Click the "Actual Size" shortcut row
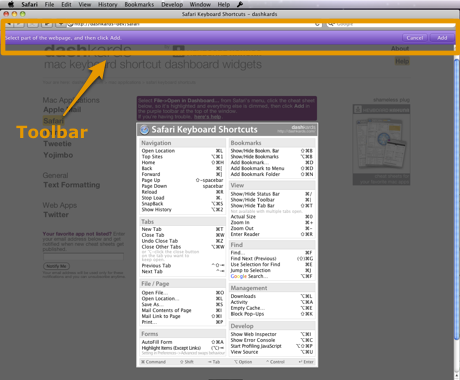 click(x=272, y=217)
